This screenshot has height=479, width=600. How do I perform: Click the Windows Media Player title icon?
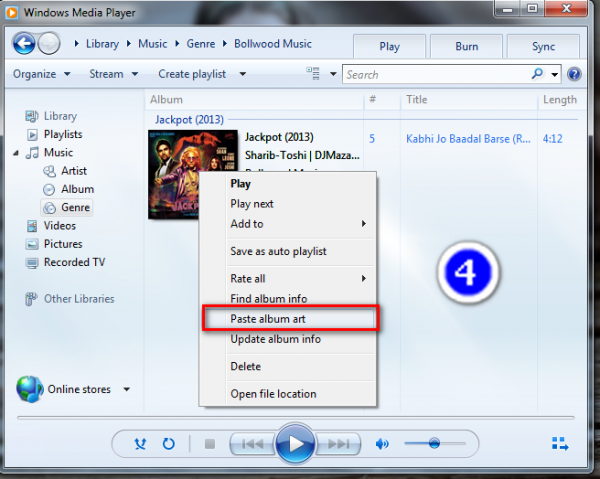[11, 12]
